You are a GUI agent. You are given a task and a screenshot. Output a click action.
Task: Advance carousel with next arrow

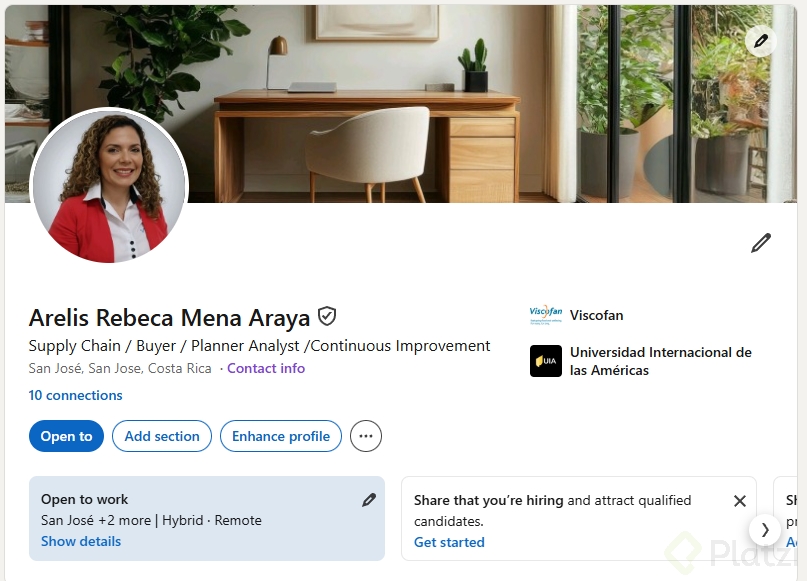[x=765, y=530]
